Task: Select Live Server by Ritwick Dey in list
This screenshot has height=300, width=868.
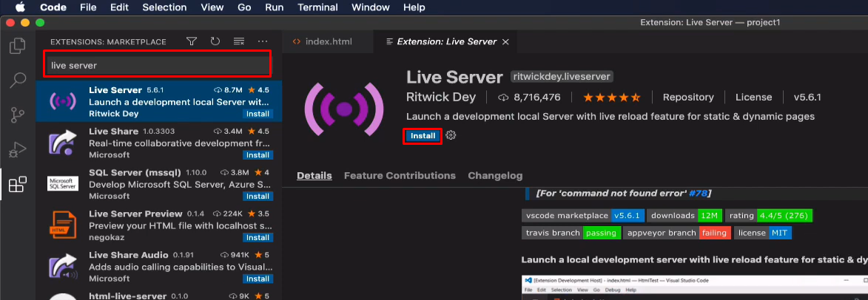Action: point(159,102)
